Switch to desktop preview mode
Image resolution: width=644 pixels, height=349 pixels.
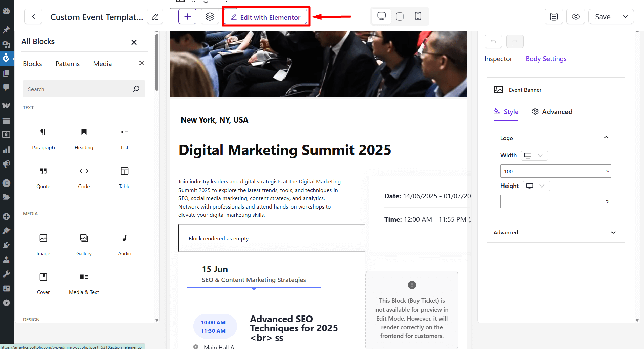click(382, 16)
